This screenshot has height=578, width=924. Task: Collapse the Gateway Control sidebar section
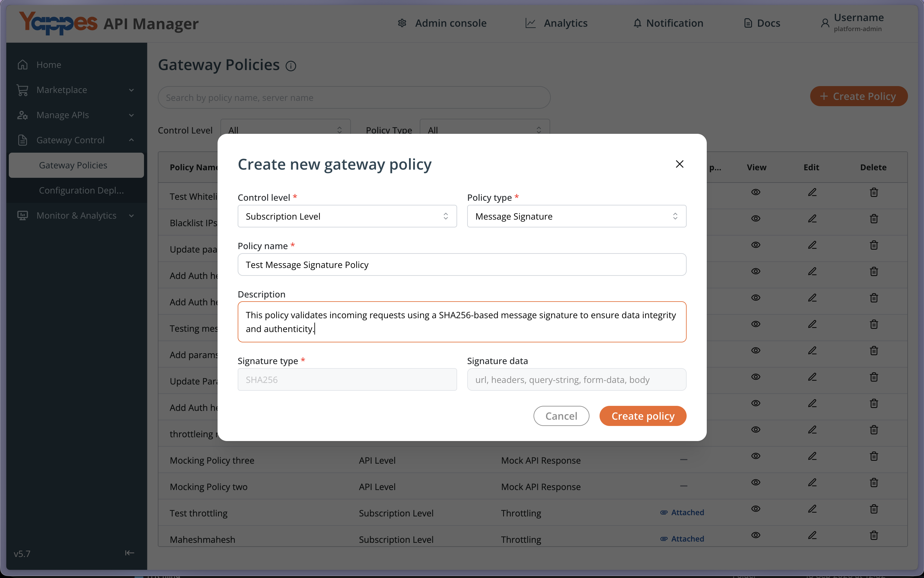[x=76, y=140]
